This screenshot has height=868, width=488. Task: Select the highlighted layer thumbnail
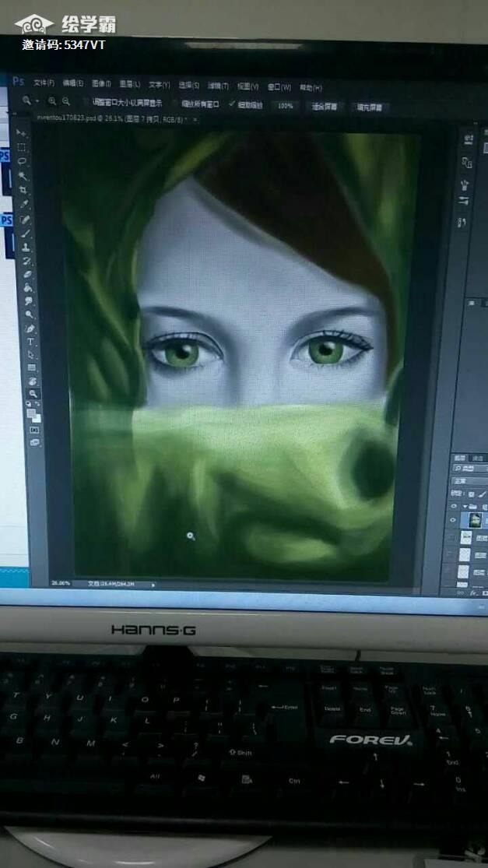[x=475, y=520]
